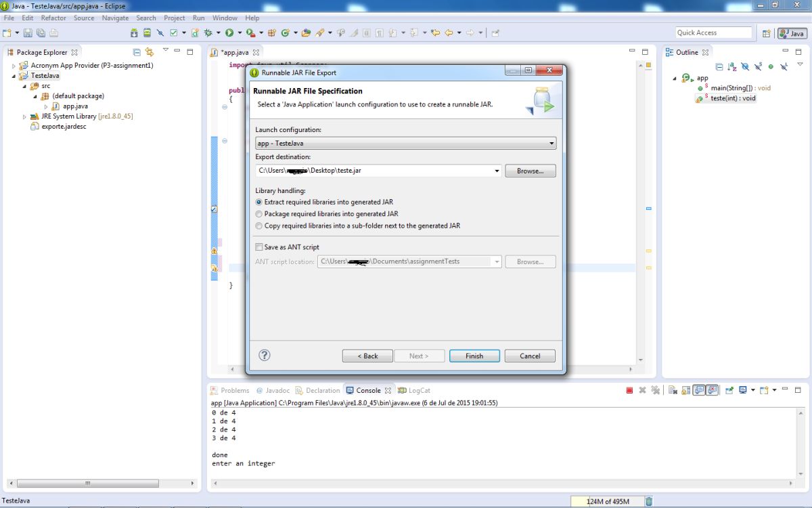This screenshot has height=508, width=812.
Task: Open the Refactor menu
Action: tap(53, 18)
